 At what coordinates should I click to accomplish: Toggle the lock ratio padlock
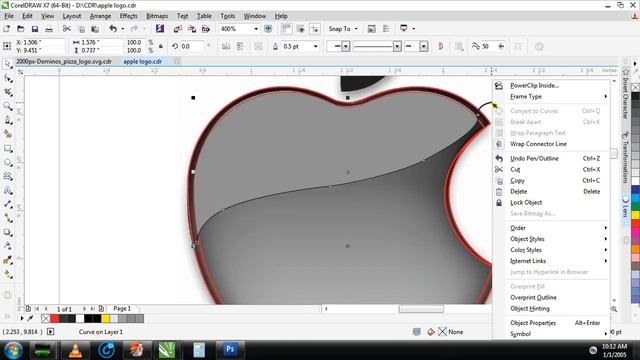[161, 47]
